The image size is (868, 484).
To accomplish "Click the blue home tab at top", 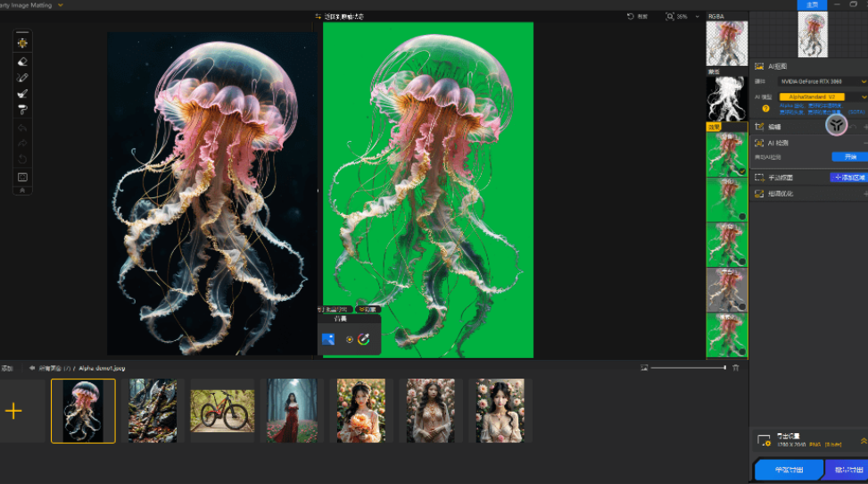I will (812, 5).
